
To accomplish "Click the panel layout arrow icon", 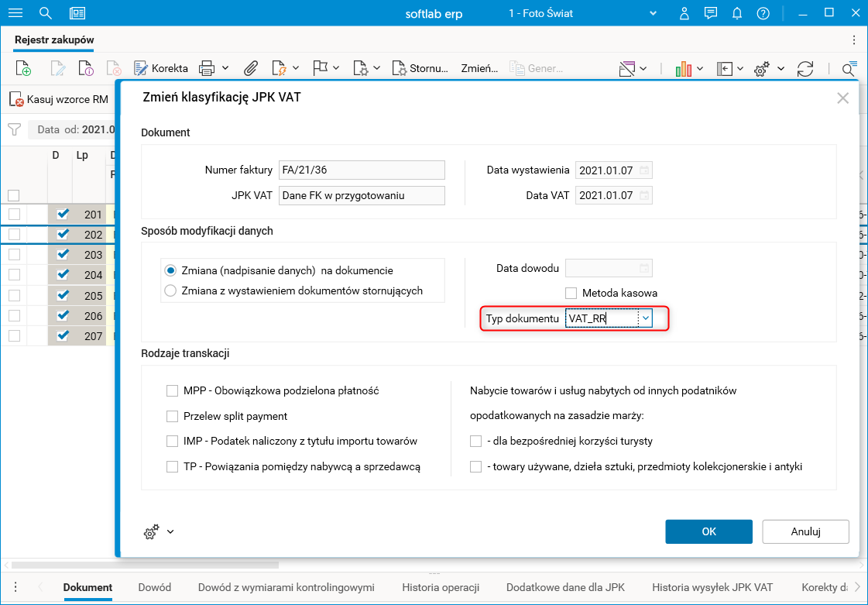I will [725, 69].
